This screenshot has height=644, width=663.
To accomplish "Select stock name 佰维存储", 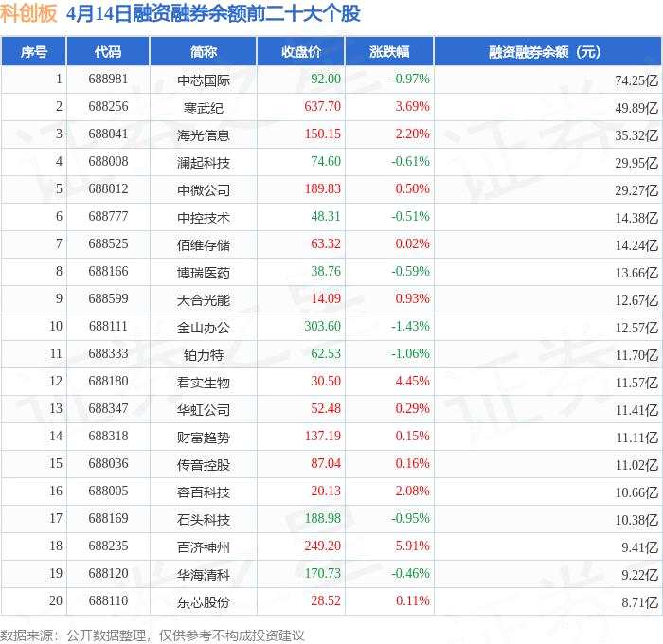I will pyautogui.click(x=204, y=245).
